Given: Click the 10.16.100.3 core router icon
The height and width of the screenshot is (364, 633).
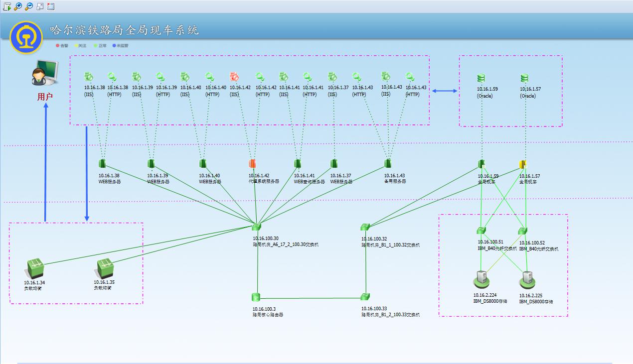Looking at the screenshot, I should click(x=256, y=297).
